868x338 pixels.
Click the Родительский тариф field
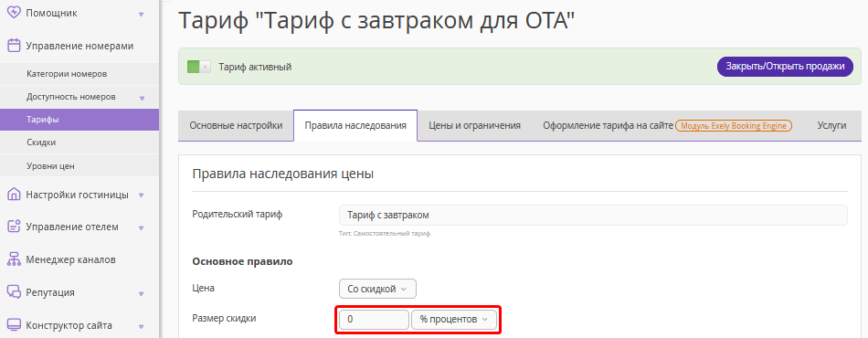pyautogui.click(x=593, y=216)
